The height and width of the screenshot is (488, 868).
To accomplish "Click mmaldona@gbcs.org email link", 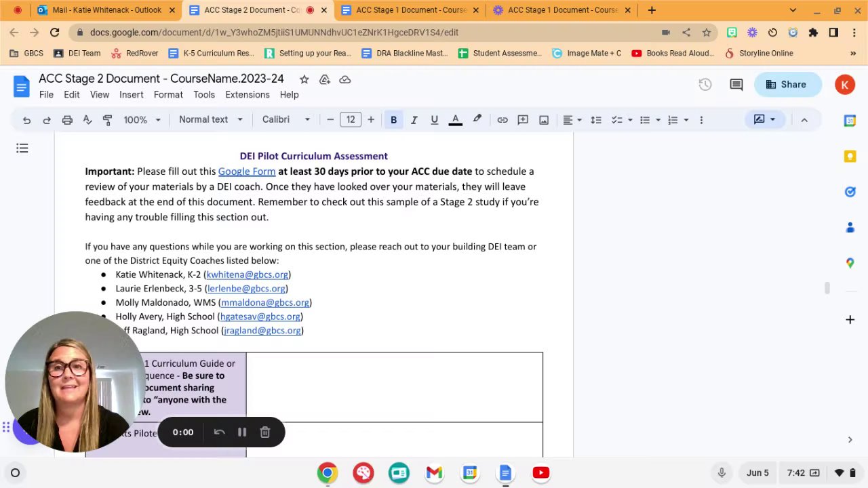I will tap(265, 302).
